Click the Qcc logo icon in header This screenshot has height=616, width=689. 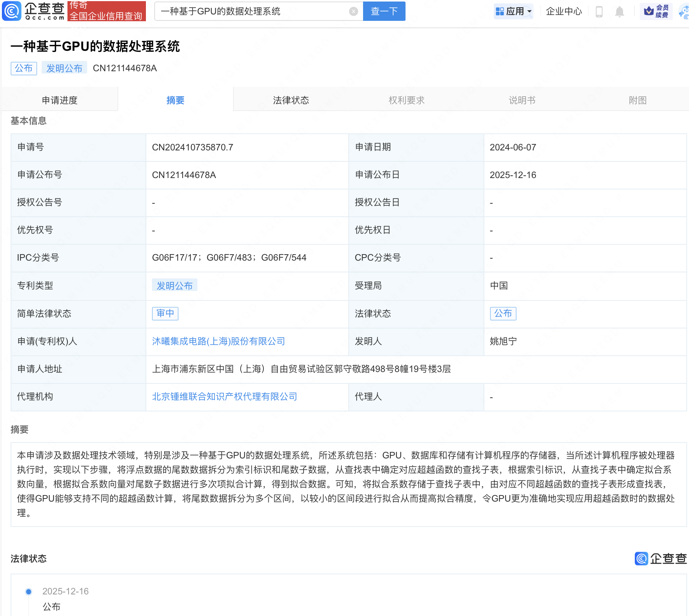point(12,11)
